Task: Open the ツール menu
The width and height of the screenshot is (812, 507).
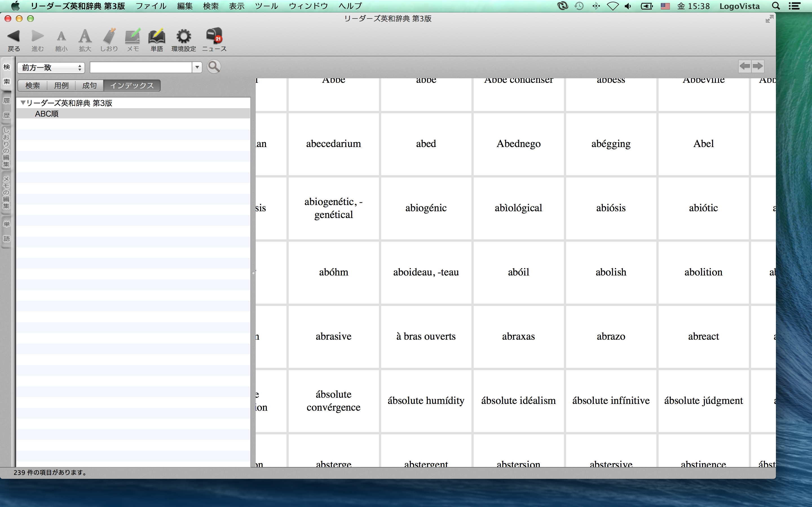Action: point(266,6)
